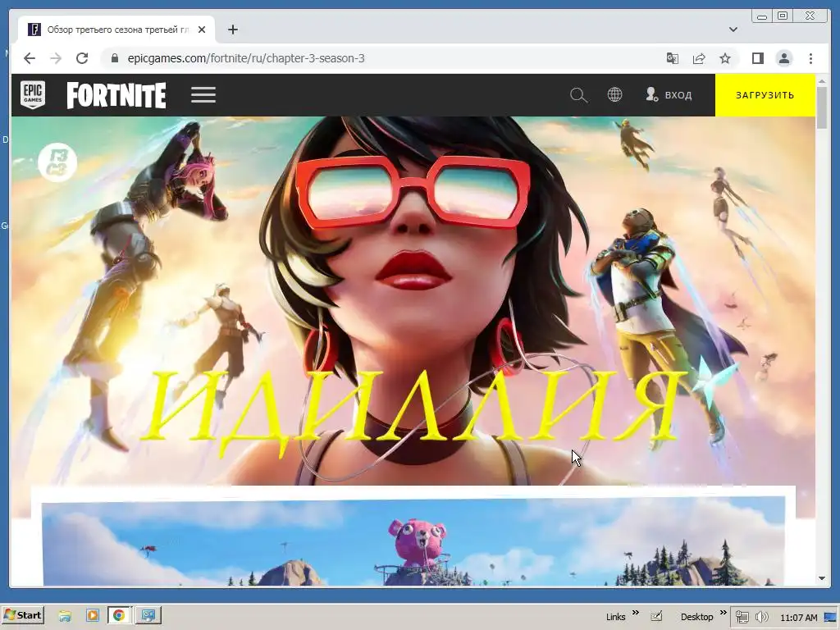
Task: Open the Fortnite hamburger navigation menu
Action: pyautogui.click(x=203, y=95)
